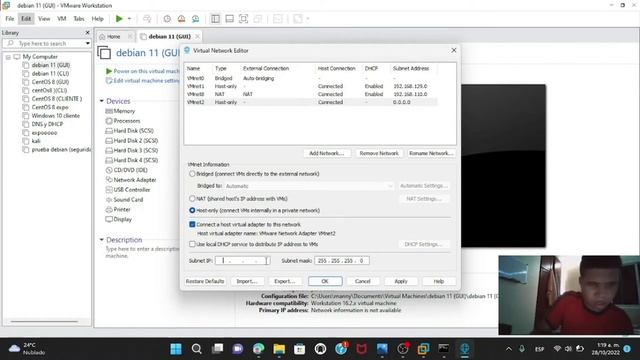Select the Host-only radio button
Screen dimensions: 640x360
coord(192,210)
